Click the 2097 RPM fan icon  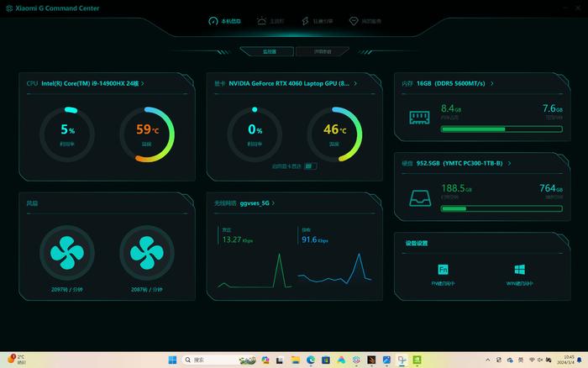(x=67, y=253)
